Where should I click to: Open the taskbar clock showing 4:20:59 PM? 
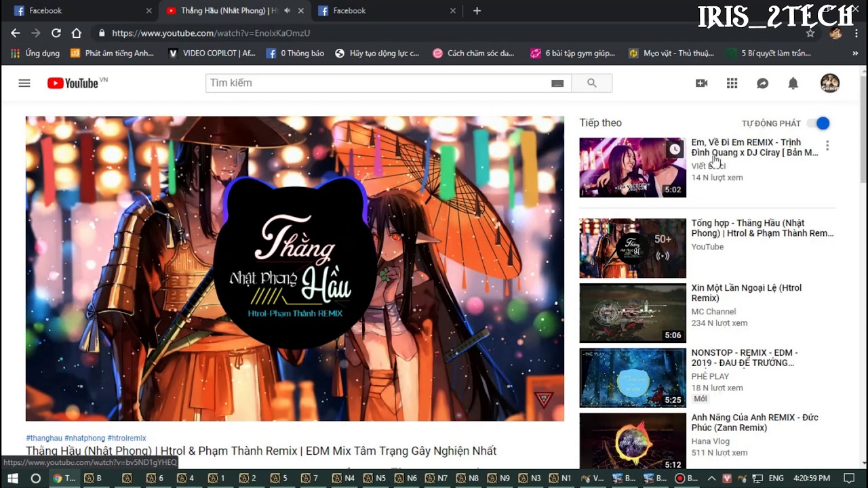coord(812,478)
